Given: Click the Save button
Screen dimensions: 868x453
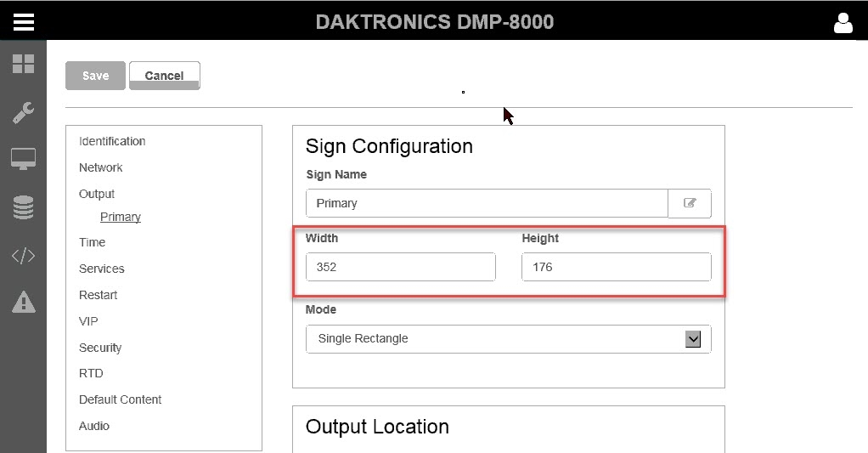Looking at the screenshot, I should [95, 76].
